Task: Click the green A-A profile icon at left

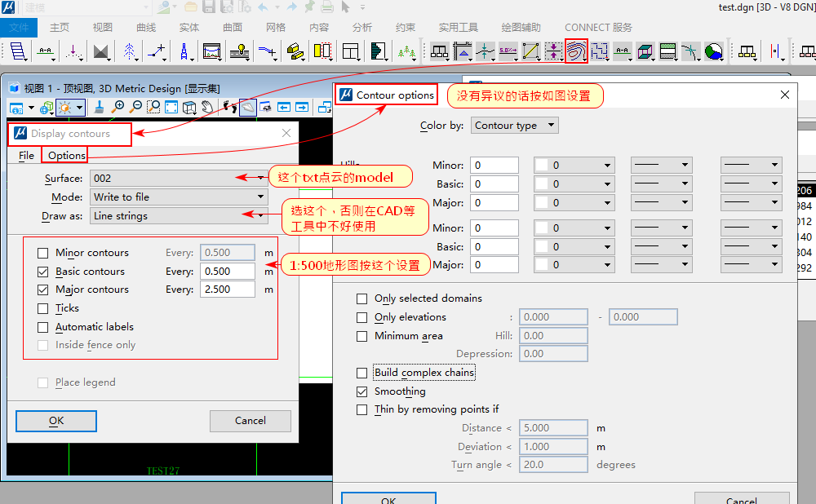Action: tap(47, 51)
